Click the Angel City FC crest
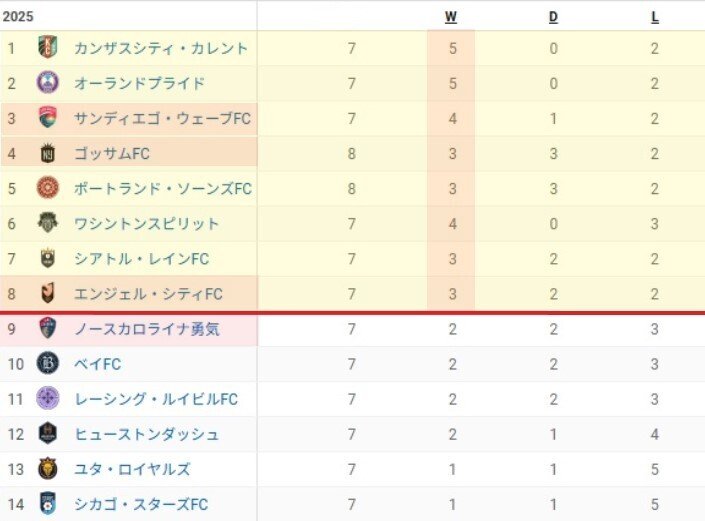The height and width of the screenshot is (521, 705). (47, 293)
